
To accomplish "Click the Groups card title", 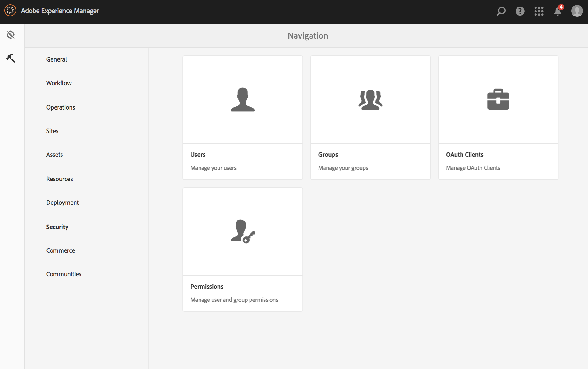I will tap(328, 155).
